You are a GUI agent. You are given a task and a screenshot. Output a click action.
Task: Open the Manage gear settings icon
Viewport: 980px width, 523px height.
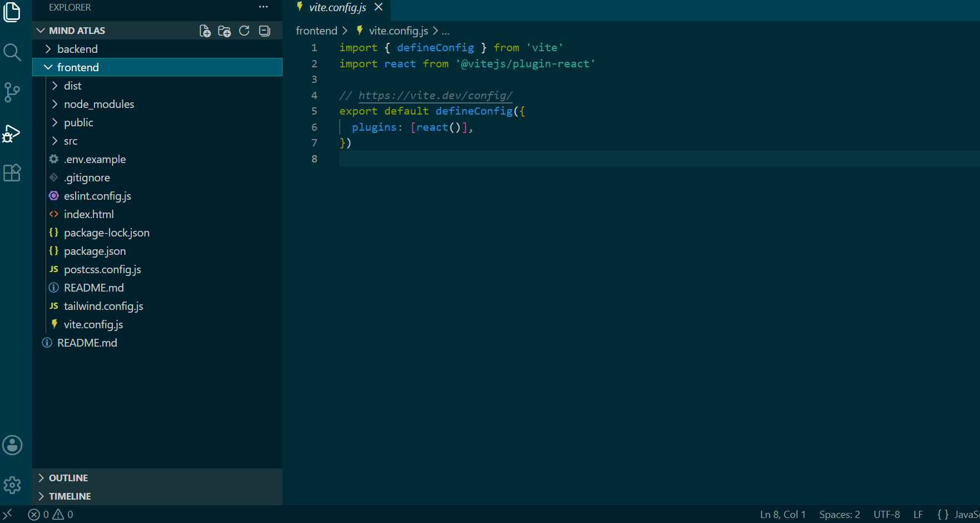[x=12, y=485]
